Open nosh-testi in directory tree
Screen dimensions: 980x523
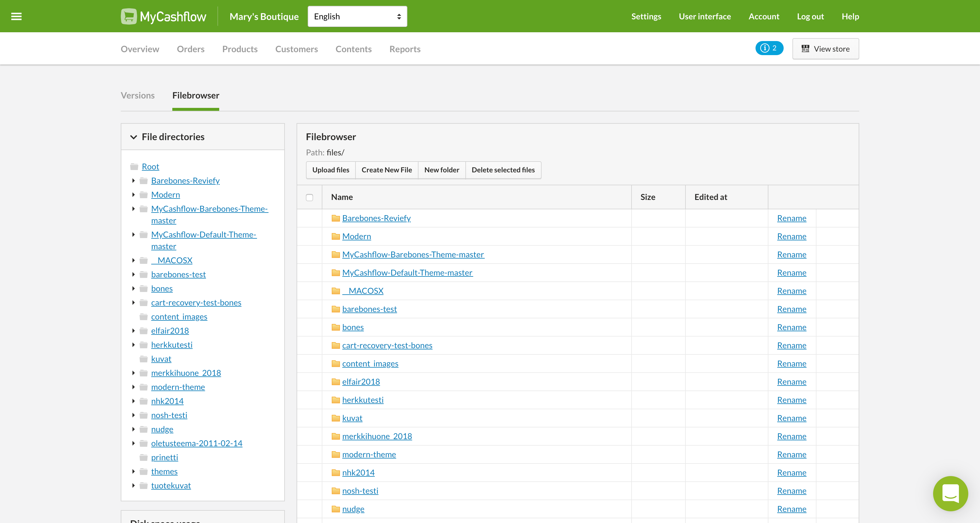(x=169, y=415)
